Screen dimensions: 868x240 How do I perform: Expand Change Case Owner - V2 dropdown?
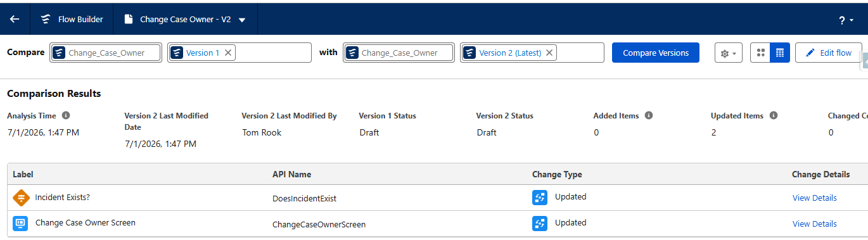click(x=243, y=20)
